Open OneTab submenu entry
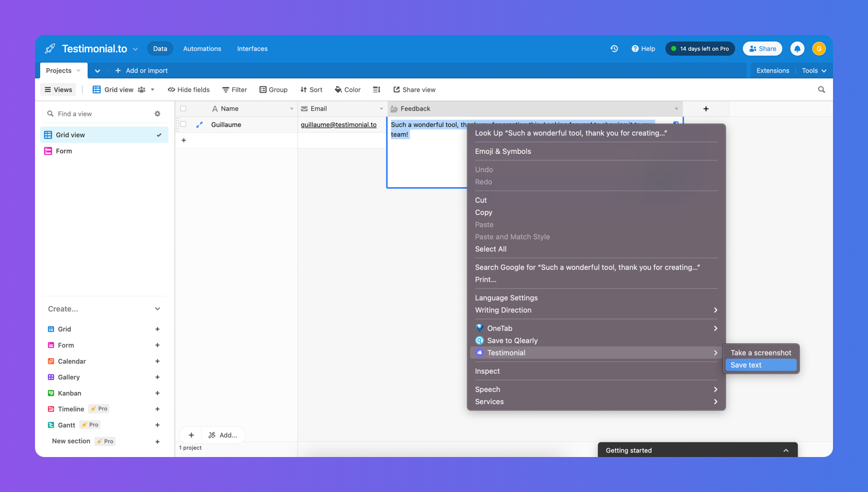 [x=596, y=328]
